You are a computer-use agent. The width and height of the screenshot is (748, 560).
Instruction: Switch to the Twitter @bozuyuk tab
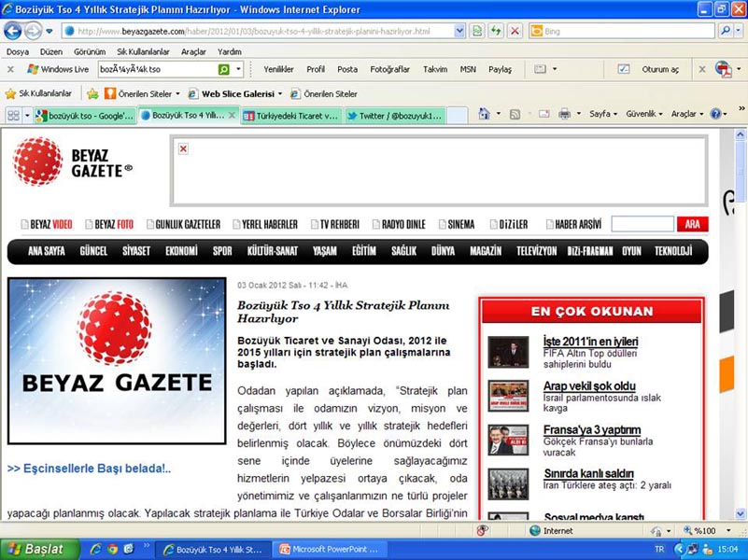click(394, 116)
